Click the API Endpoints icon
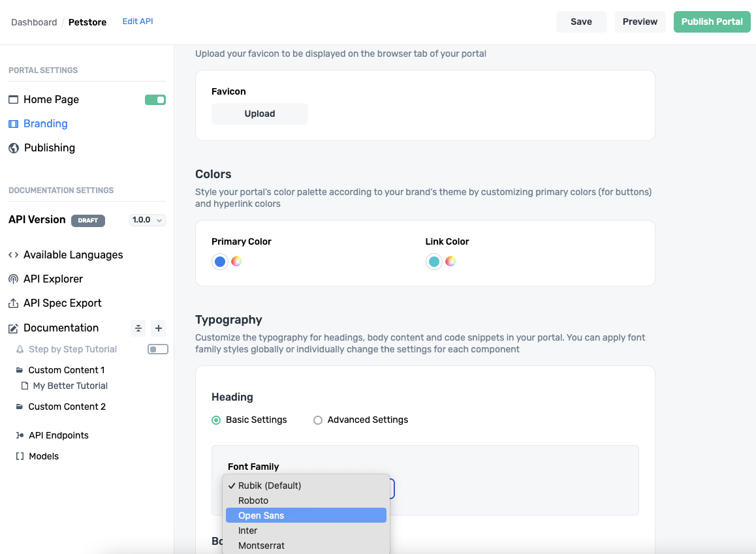Image resolution: width=756 pixels, height=554 pixels. [20, 435]
